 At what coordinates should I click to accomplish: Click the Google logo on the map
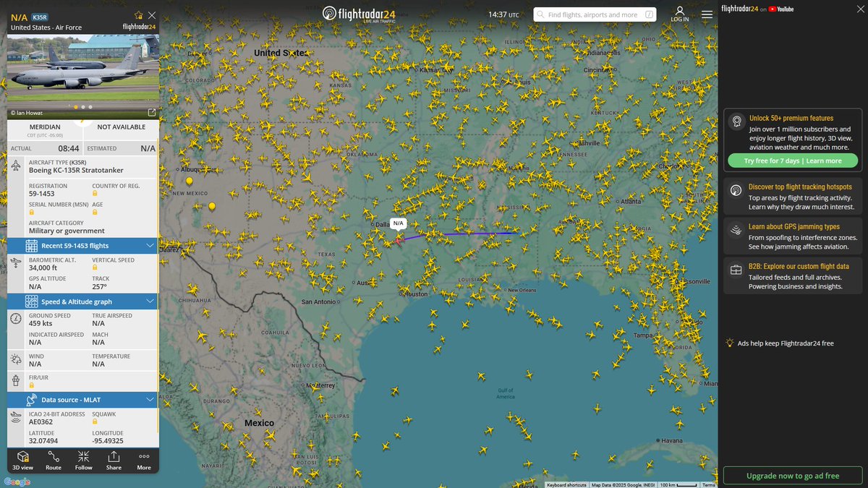[x=17, y=481]
